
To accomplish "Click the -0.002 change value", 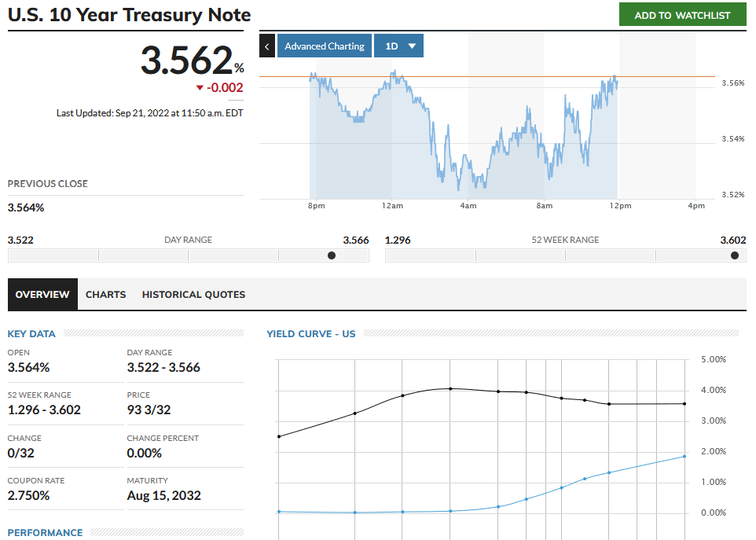I will (226, 88).
